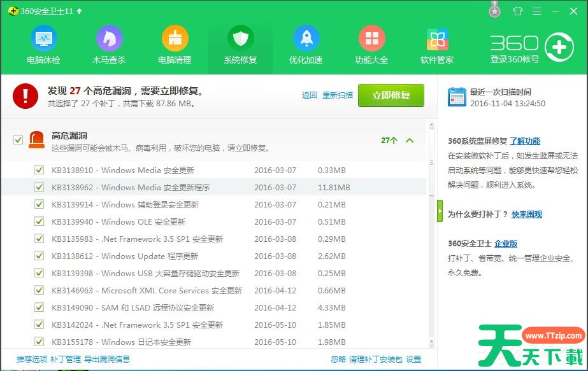Open the skin changer shirt icon
This screenshot has width=588, height=371.
pyautogui.click(x=517, y=11)
